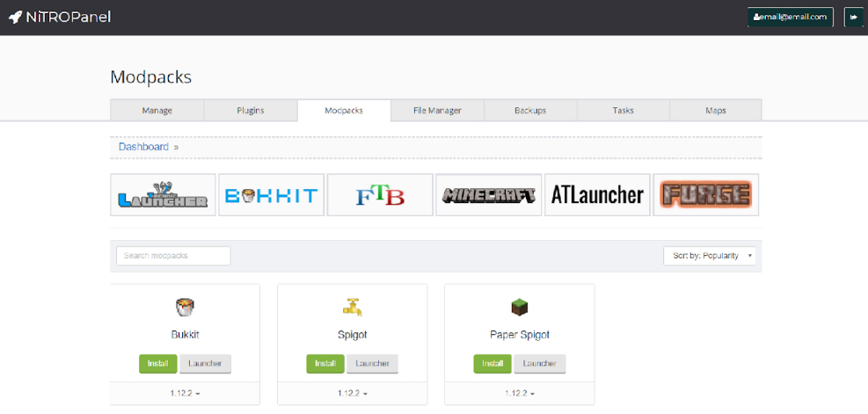This screenshot has height=414, width=868.
Task: Click the Search modpacks input field
Action: point(173,256)
